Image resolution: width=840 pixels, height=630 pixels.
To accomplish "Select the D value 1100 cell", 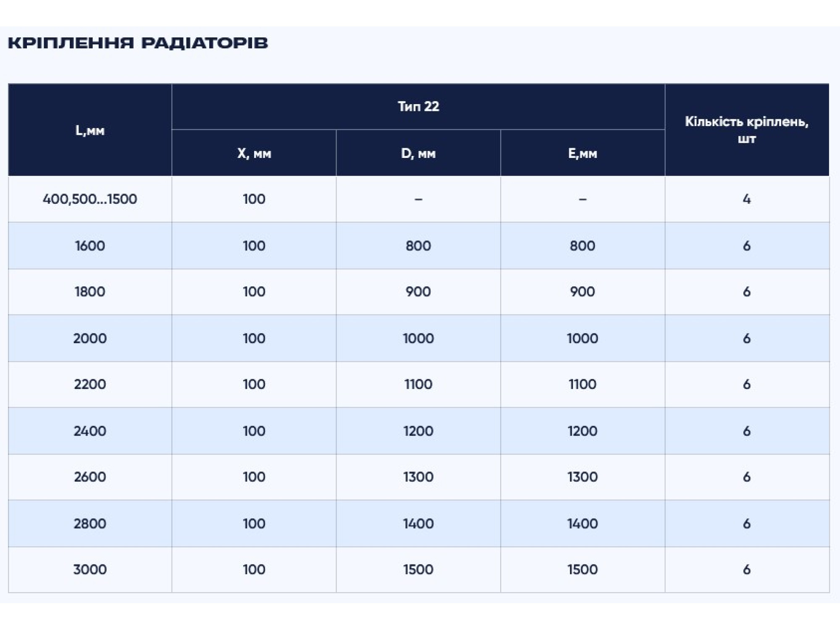I will point(418,384).
